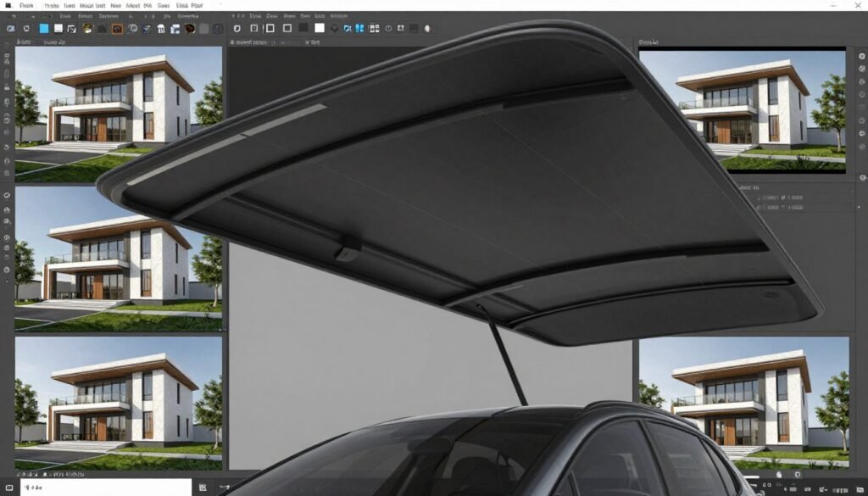Click the empty outlined square icon in toolbar
Image resolution: width=868 pixels, height=496 pixels.
(x=287, y=28)
